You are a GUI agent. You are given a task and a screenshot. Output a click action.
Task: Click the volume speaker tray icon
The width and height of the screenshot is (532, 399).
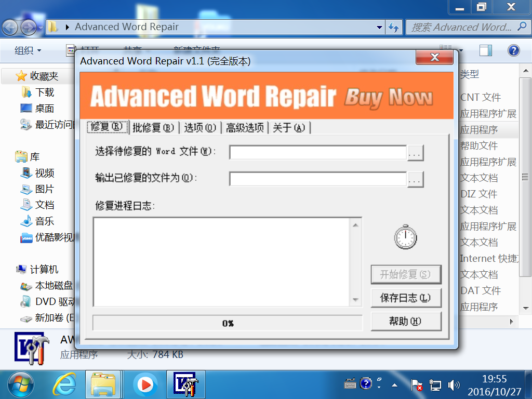[453, 385]
